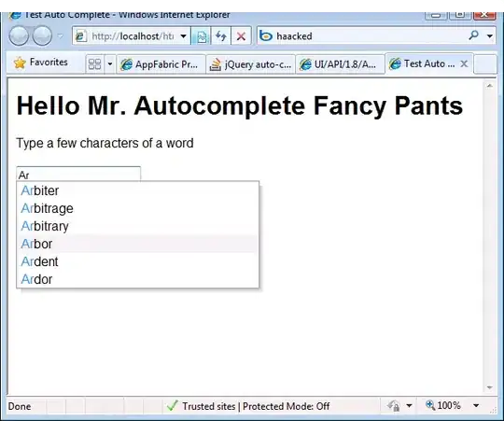Click the zoom magnifier in status bar
This screenshot has height=421, width=504.
[x=430, y=405]
